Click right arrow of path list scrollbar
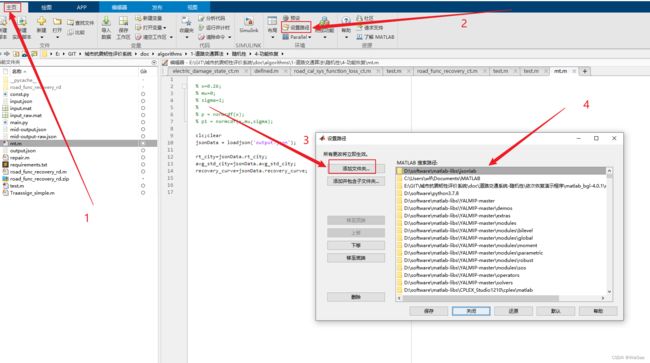650x363 pixels. tap(603, 298)
